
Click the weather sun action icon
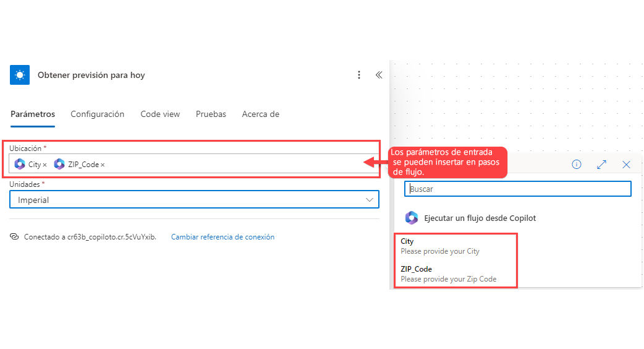tap(20, 75)
